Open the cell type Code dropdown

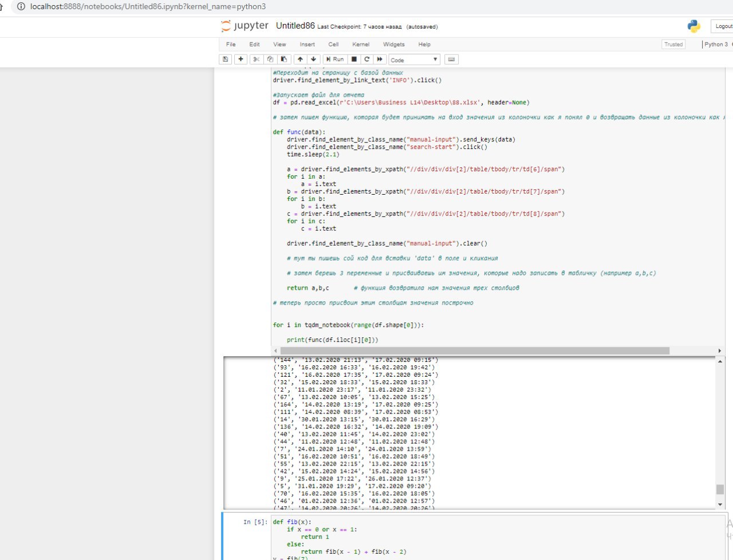[x=414, y=60]
